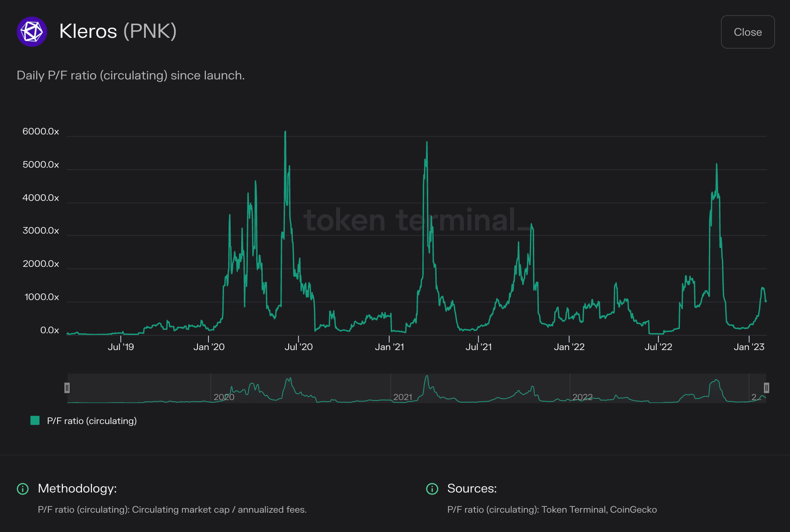This screenshot has width=790, height=532.
Task: Click the Jan '22 x-axis label
Action: (569, 347)
